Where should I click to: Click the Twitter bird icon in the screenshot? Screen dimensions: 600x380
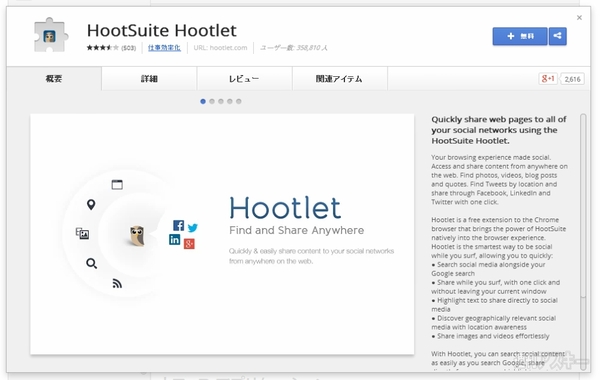[x=193, y=228]
